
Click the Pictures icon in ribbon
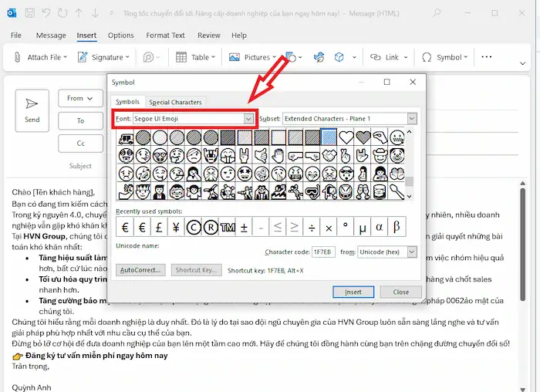tap(235, 57)
